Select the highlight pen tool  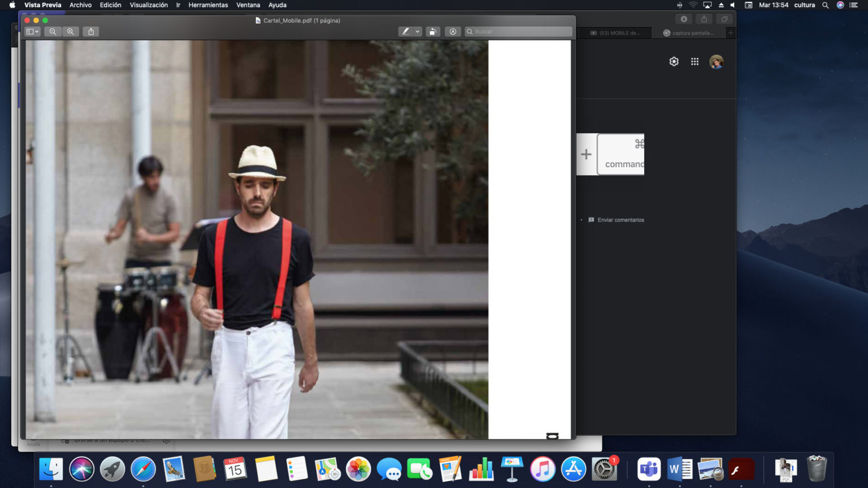tap(406, 32)
